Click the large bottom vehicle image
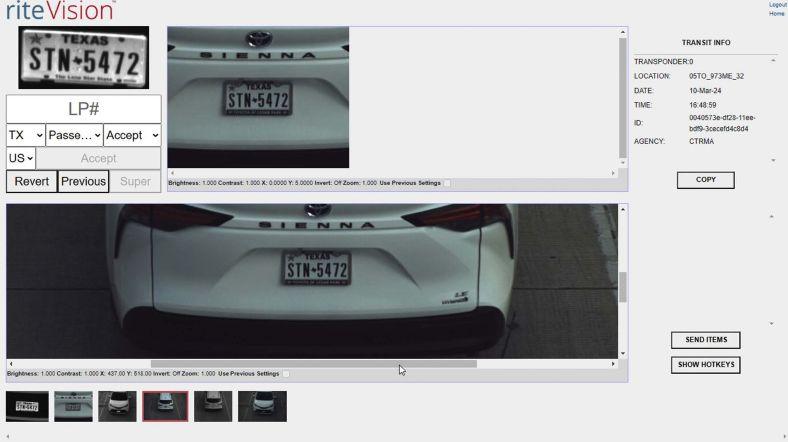Image resolution: width=788 pixels, height=442 pixels. pos(312,281)
